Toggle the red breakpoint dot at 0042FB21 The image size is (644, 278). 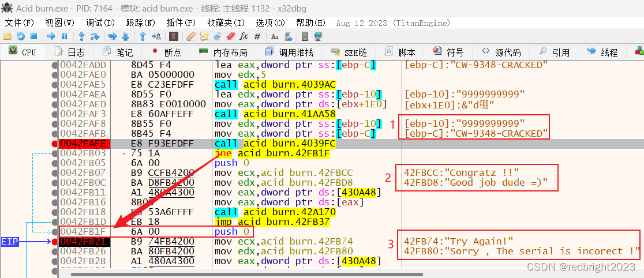(x=54, y=242)
